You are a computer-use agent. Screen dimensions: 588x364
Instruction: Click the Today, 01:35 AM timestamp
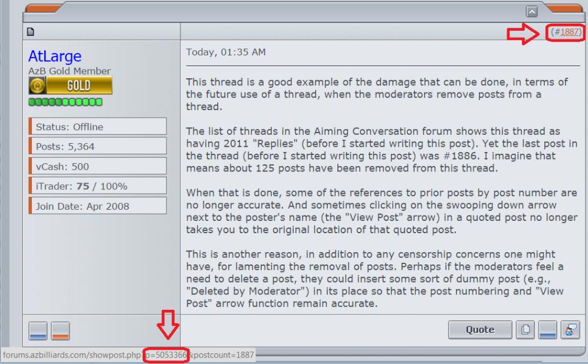226,52
